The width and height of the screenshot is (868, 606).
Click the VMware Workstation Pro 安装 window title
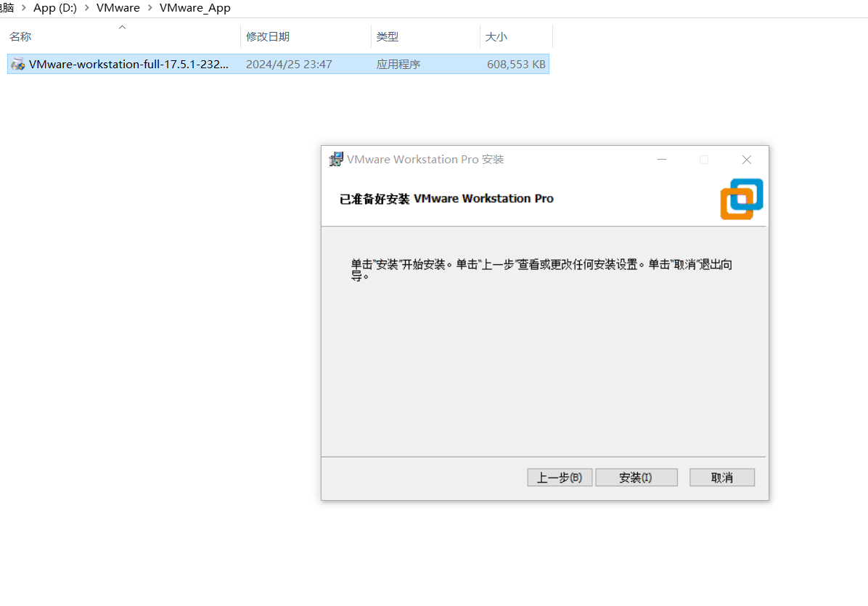point(425,160)
